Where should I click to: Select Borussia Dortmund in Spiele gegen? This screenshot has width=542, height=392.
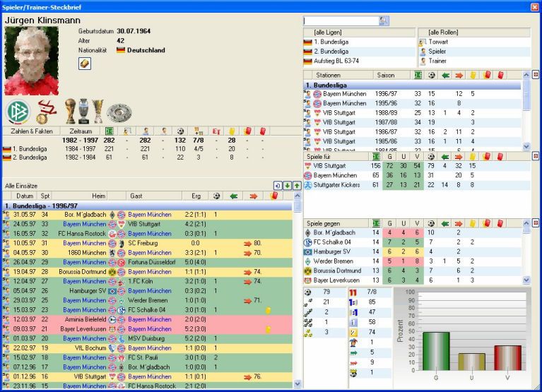pyautogui.click(x=413, y=271)
